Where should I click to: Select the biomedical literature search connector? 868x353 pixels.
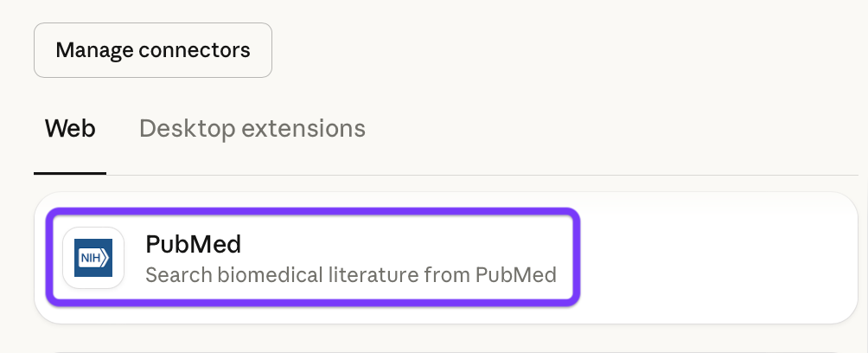[x=316, y=258]
